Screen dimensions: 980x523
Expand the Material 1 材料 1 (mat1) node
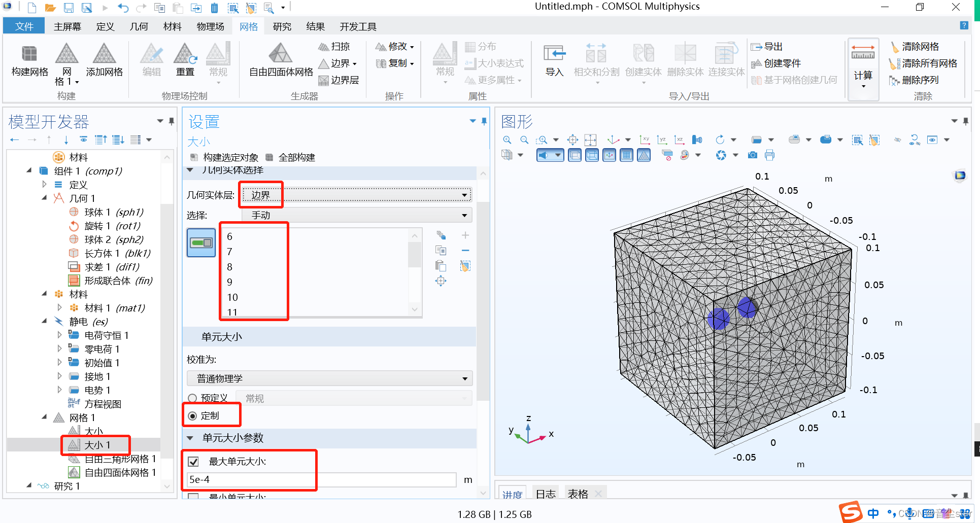point(59,307)
